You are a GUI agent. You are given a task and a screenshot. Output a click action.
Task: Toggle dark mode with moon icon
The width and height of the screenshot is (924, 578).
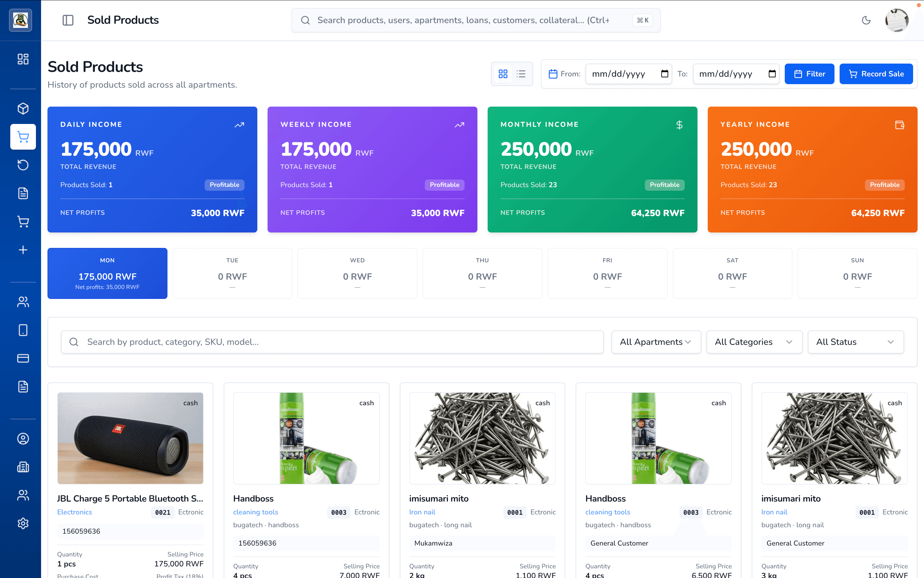[866, 20]
